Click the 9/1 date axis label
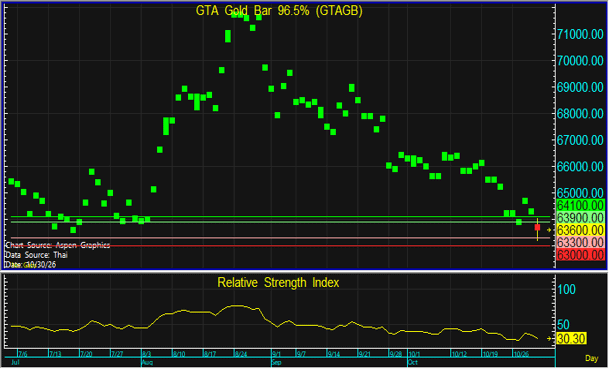Screen dimensions: 609x369 276,354
